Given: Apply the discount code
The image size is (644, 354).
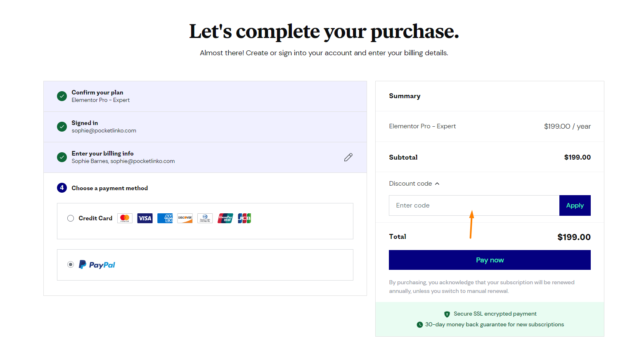Looking at the screenshot, I should coord(575,205).
